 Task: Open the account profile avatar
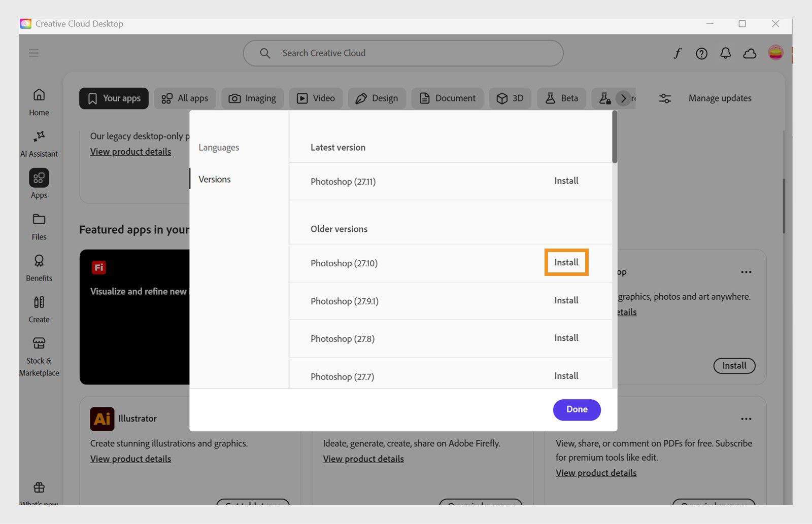[775, 52]
